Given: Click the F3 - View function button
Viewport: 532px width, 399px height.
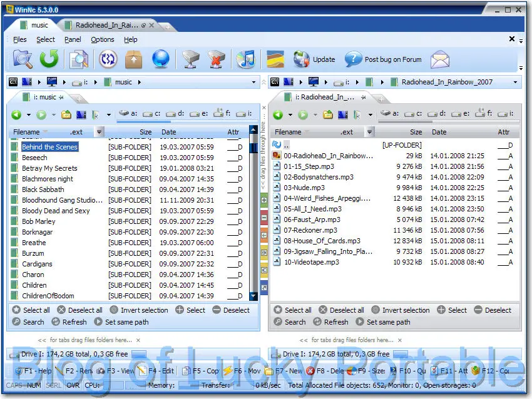Looking at the screenshot, I should click(x=115, y=371).
